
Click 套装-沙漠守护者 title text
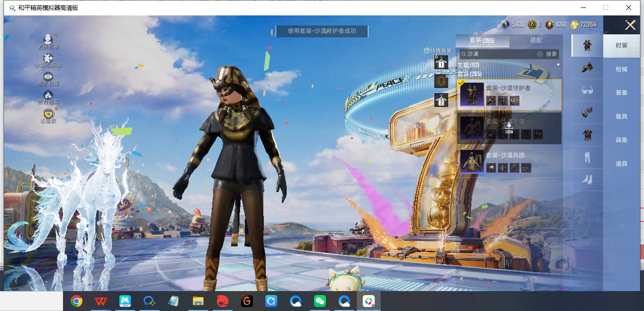click(508, 88)
